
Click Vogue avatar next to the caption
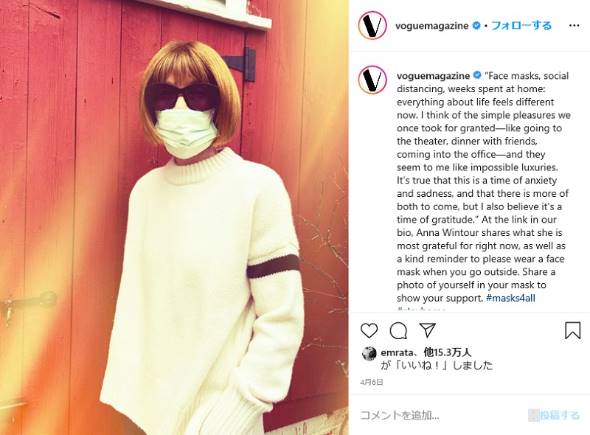[372, 79]
